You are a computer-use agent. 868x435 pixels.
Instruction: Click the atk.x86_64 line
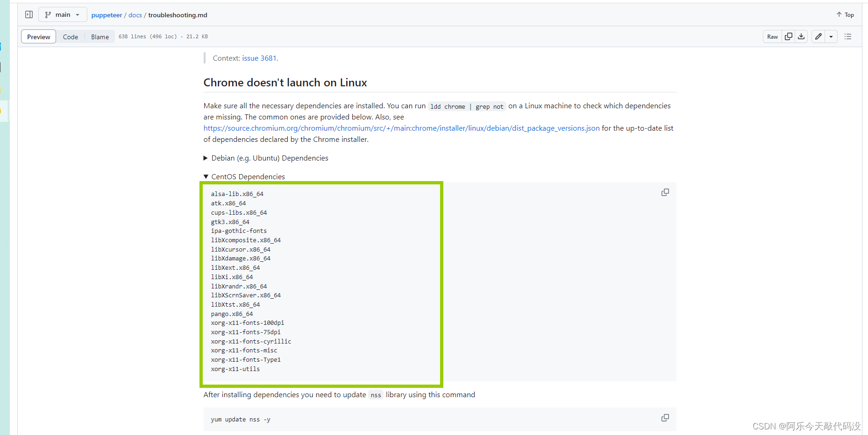coord(228,203)
